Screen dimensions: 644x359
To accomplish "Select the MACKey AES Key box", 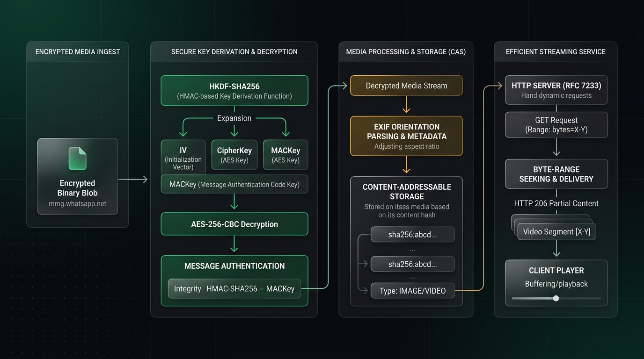I will tap(285, 155).
